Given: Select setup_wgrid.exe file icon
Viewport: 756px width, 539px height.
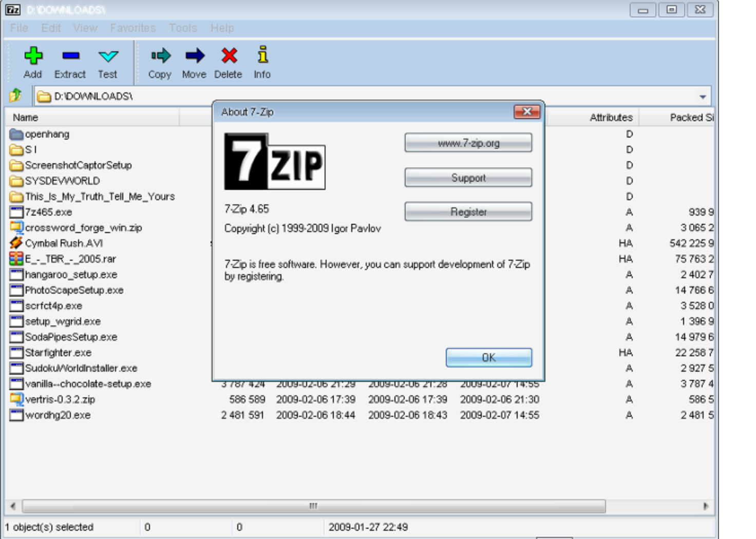Looking at the screenshot, I should coord(16,321).
